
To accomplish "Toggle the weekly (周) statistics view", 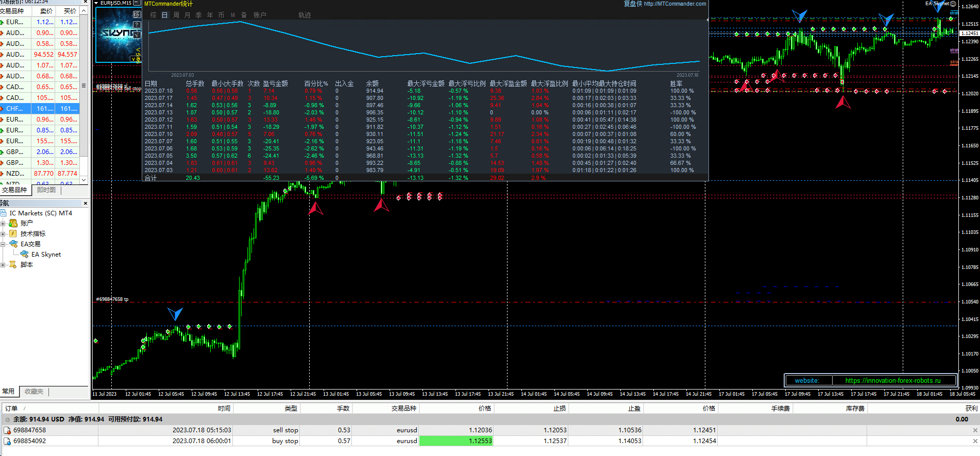I will 176,15.
